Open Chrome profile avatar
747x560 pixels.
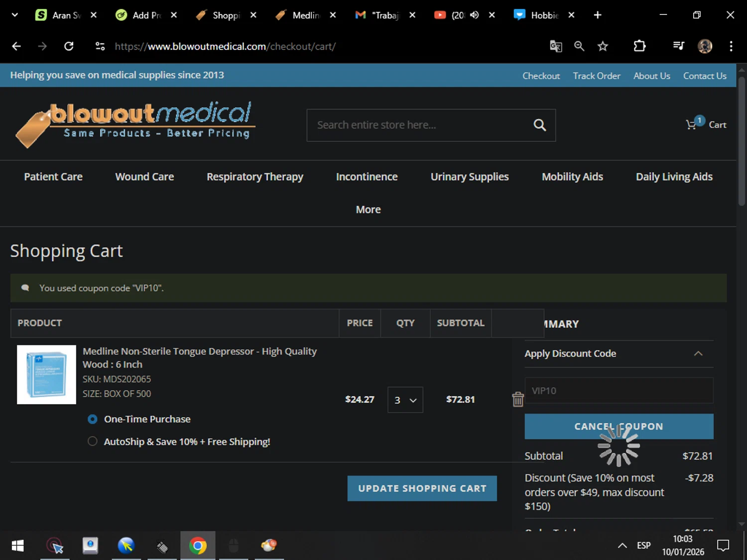pos(705,46)
